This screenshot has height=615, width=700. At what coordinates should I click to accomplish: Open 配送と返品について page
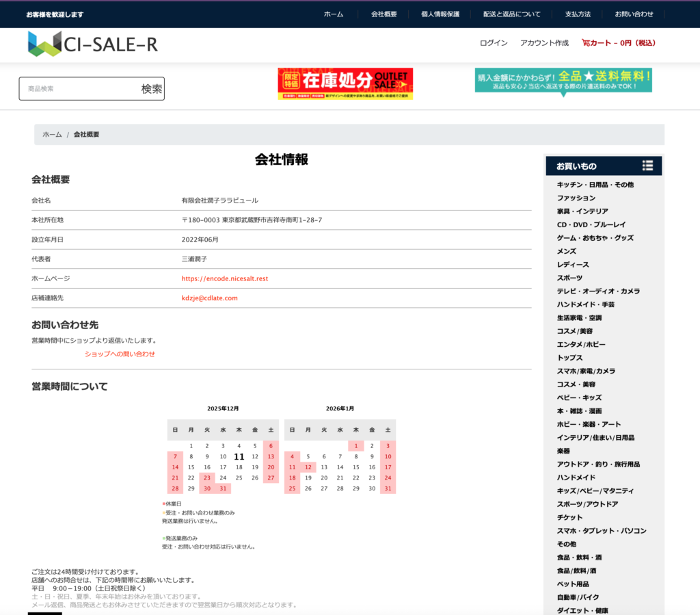point(511,14)
